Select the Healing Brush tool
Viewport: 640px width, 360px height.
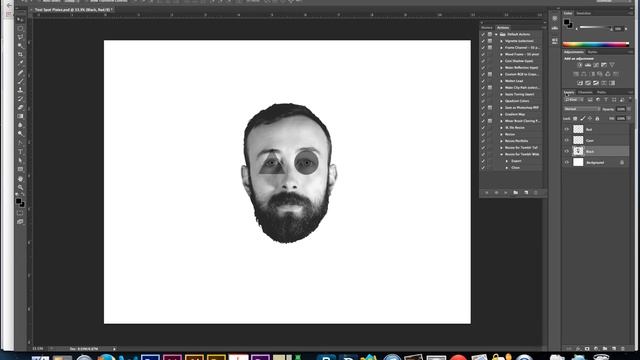point(20,73)
